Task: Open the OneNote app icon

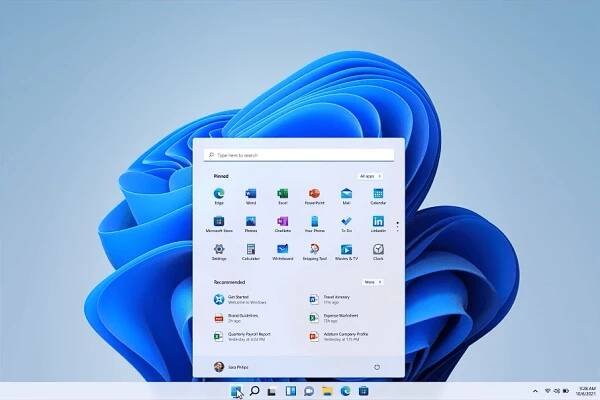Action: [x=282, y=220]
